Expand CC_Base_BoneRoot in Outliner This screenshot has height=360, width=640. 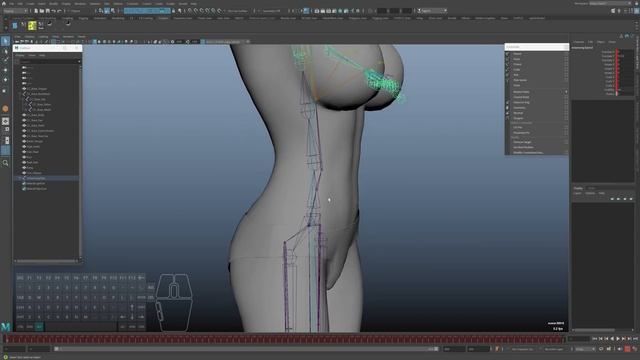(20, 94)
